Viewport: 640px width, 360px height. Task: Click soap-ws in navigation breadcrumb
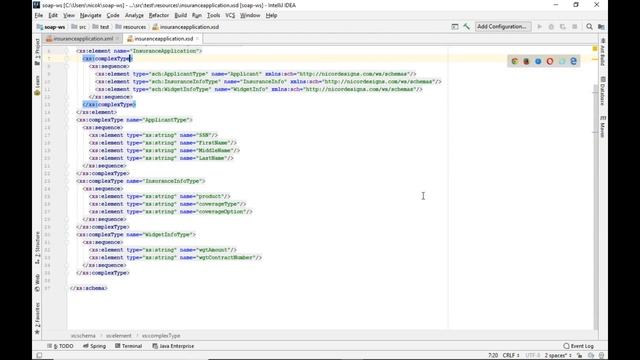51,27
